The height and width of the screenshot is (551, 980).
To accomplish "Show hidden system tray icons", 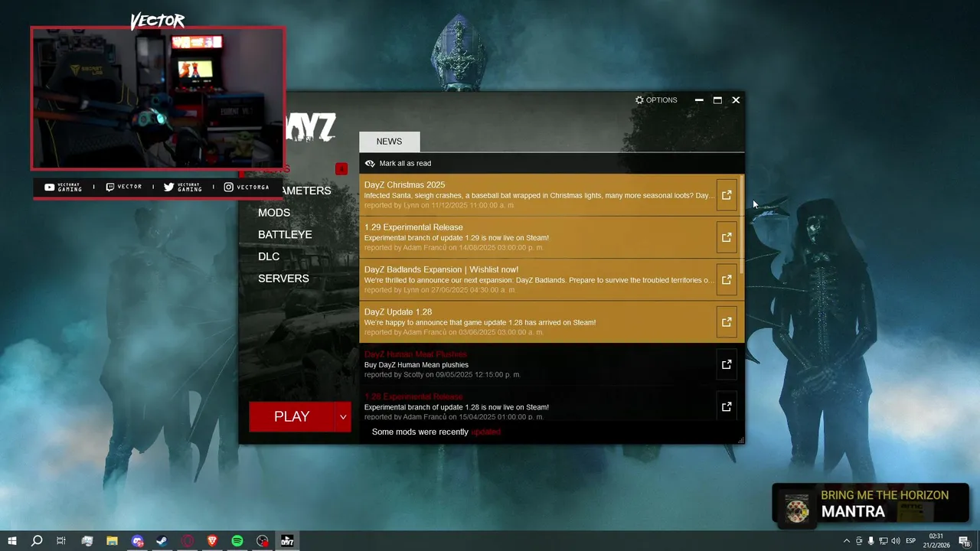I will pos(847,541).
